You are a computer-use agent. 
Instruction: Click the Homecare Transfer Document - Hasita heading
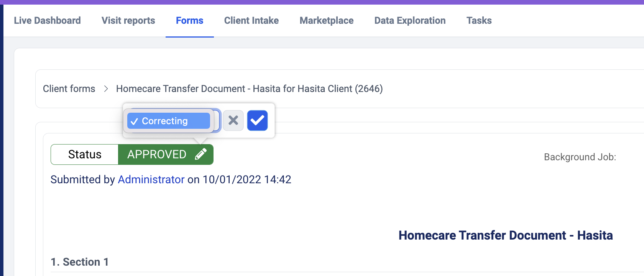tap(505, 235)
